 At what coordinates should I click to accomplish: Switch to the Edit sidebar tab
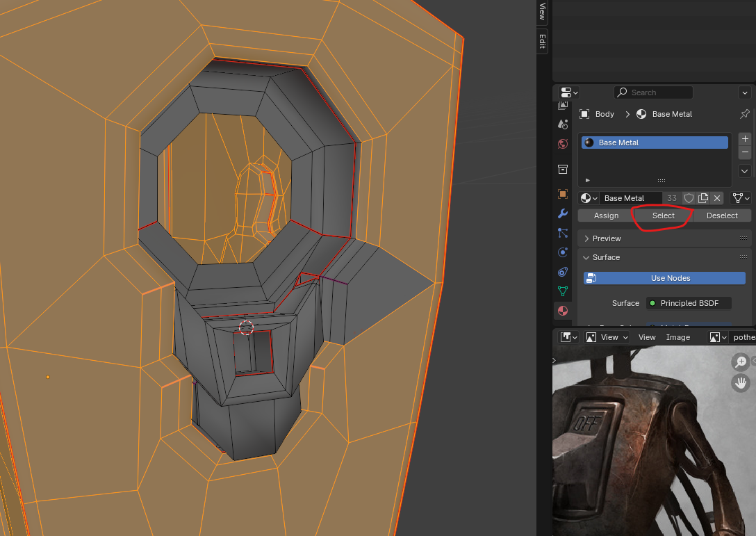click(x=542, y=42)
